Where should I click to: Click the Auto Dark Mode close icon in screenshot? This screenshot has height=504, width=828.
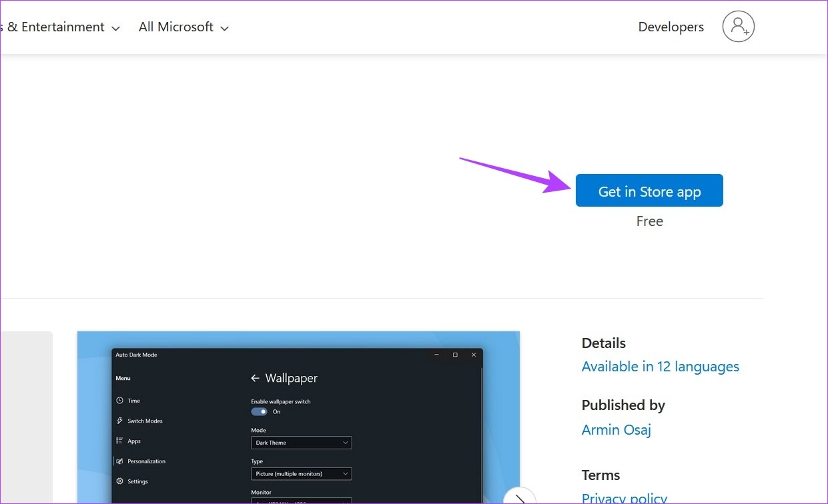click(474, 355)
